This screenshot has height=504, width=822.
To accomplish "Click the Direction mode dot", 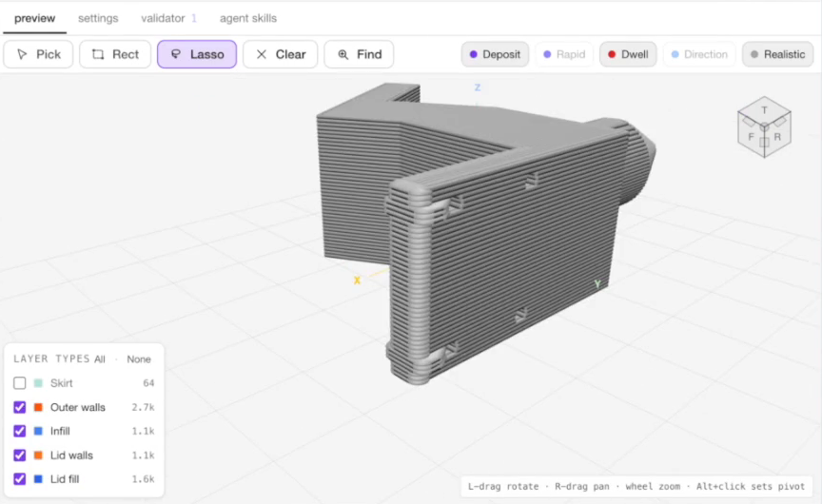I will pos(675,54).
